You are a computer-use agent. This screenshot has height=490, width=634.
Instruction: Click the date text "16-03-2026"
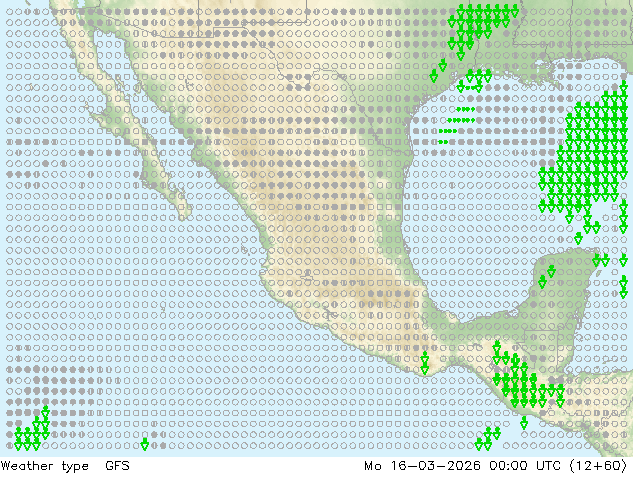[x=435, y=466]
